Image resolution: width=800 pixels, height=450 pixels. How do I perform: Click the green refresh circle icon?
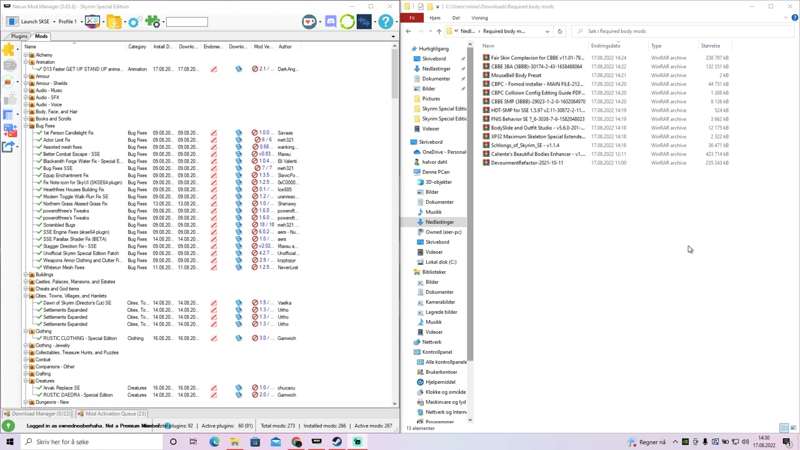pos(347,21)
